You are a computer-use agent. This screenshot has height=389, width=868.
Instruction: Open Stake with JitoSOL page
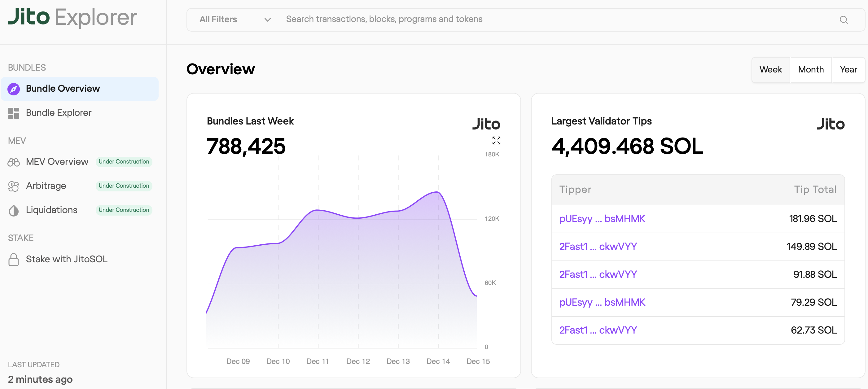tap(66, 259)
